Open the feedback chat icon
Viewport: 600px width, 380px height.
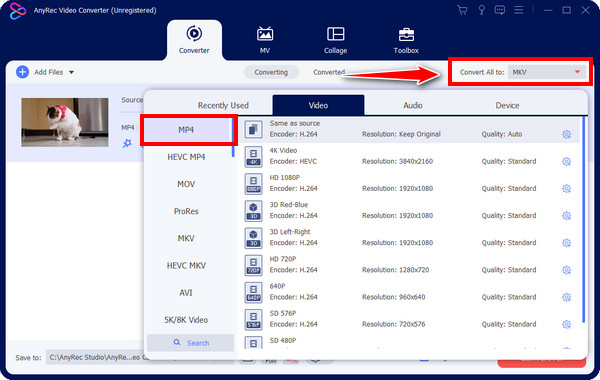499,10
